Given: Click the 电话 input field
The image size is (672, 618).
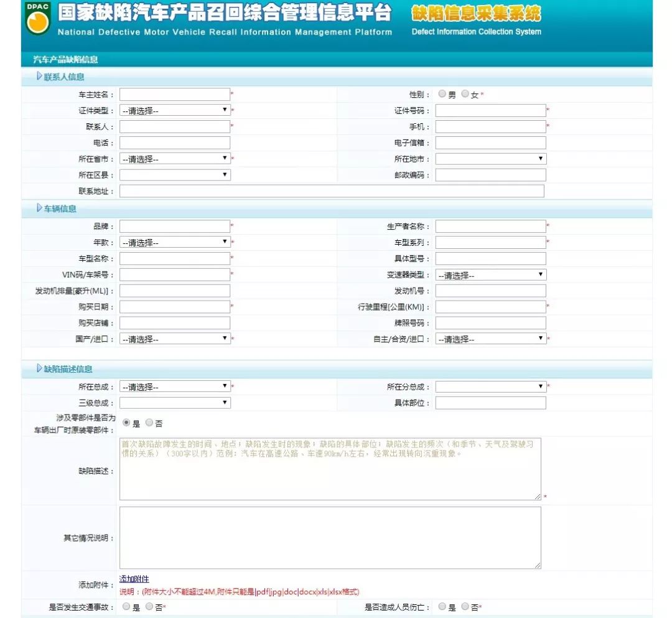Looking at the screenshot, I should pyautogui.click(x=175, y=143).
